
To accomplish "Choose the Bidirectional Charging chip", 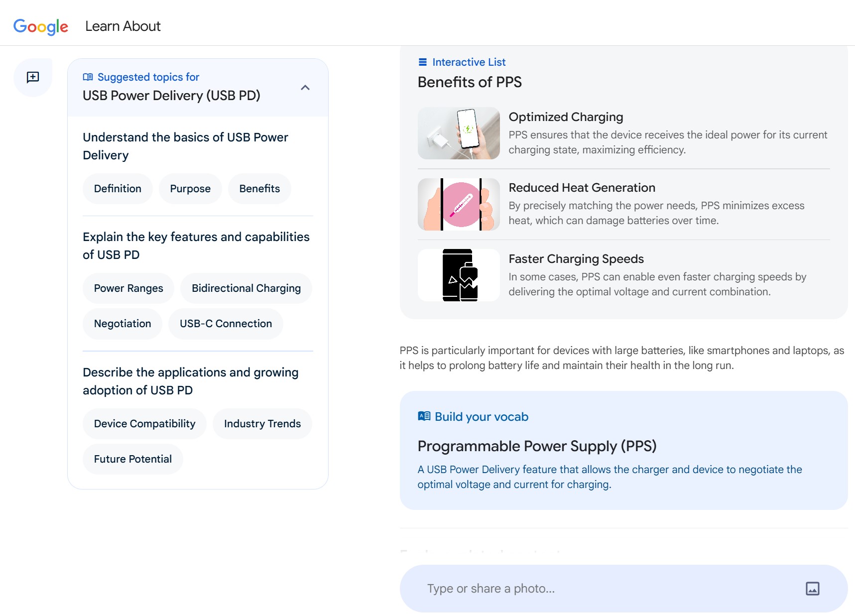I will tap(246, 288).
